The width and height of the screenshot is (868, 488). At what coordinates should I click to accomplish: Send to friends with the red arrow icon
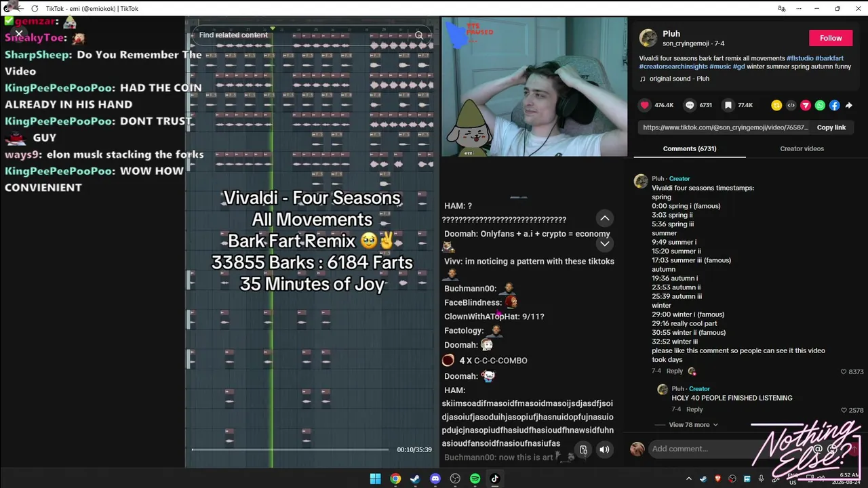pyautogui.click(x=806, y=105)
